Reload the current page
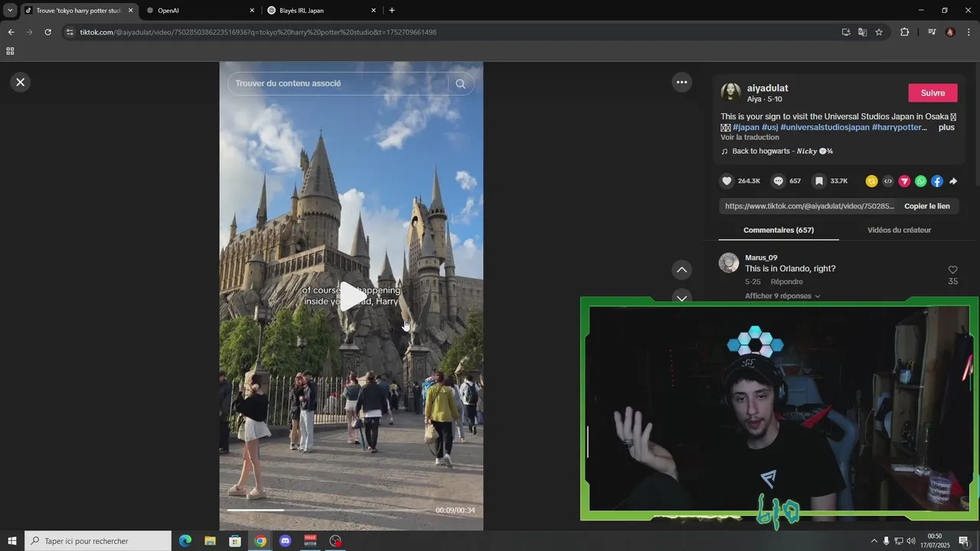The image size is (980, 551). pos(47,32)
